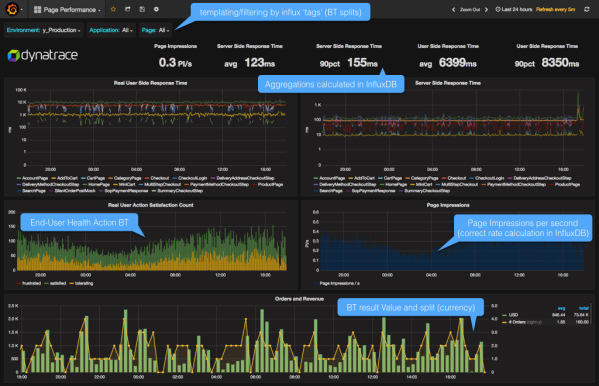Click the 0.3 PI/s stat value
Screen dimensions: 599x386
tap(175, 63)
